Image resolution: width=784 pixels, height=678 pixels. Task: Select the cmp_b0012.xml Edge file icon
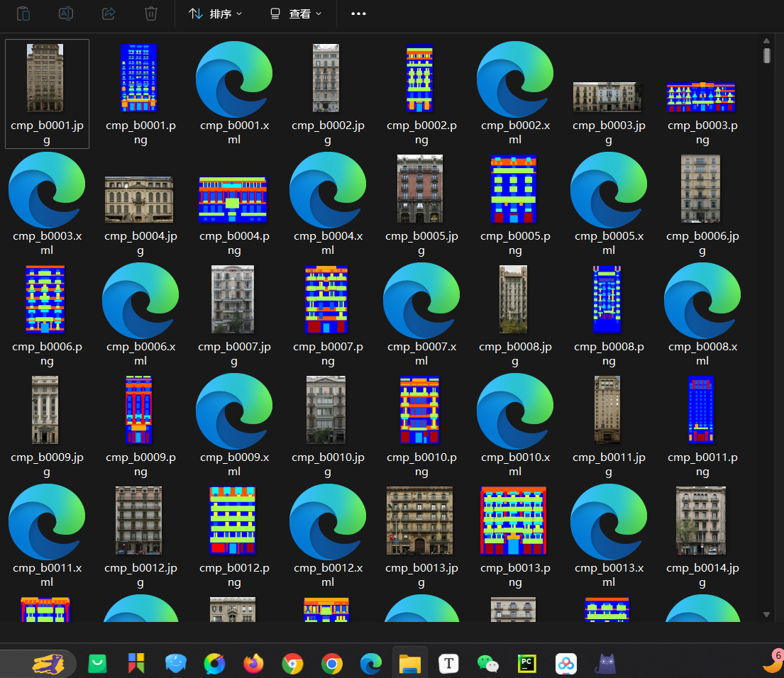(x=328, y=522)
